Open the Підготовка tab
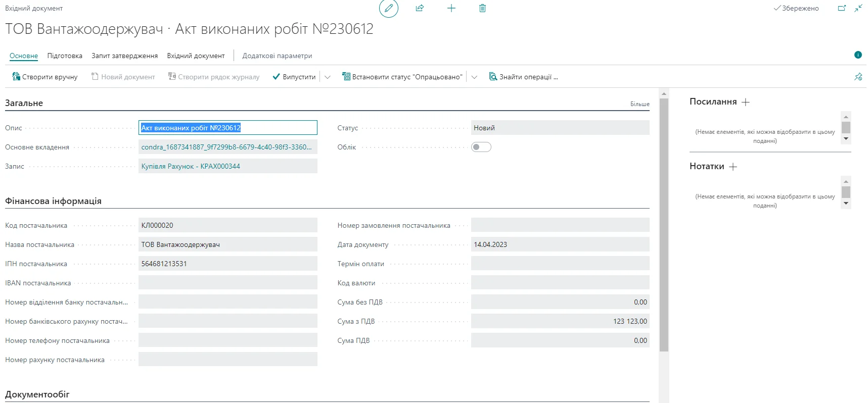868x403 pixels. (x=65, y=56)
